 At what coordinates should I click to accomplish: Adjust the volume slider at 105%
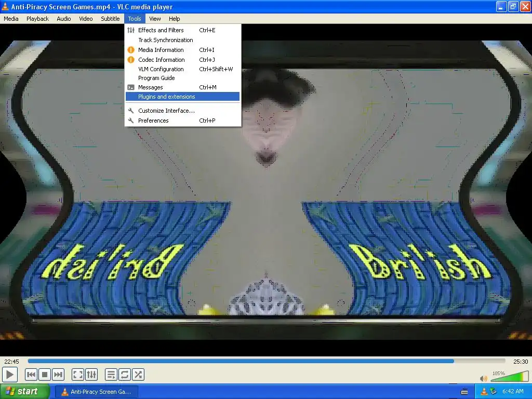[x=509, y=376]
